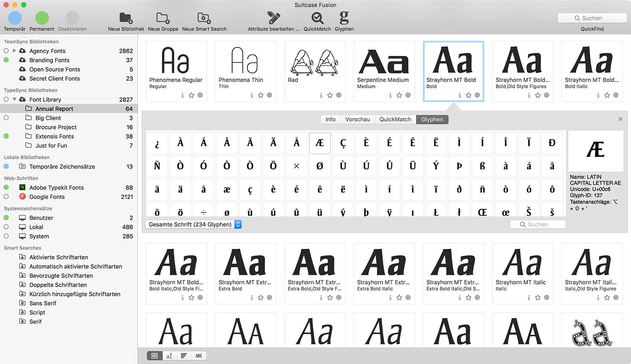This screenshot has height=364, width=631.
Task: Click the Permanent activation button
Action: [42, 18]
